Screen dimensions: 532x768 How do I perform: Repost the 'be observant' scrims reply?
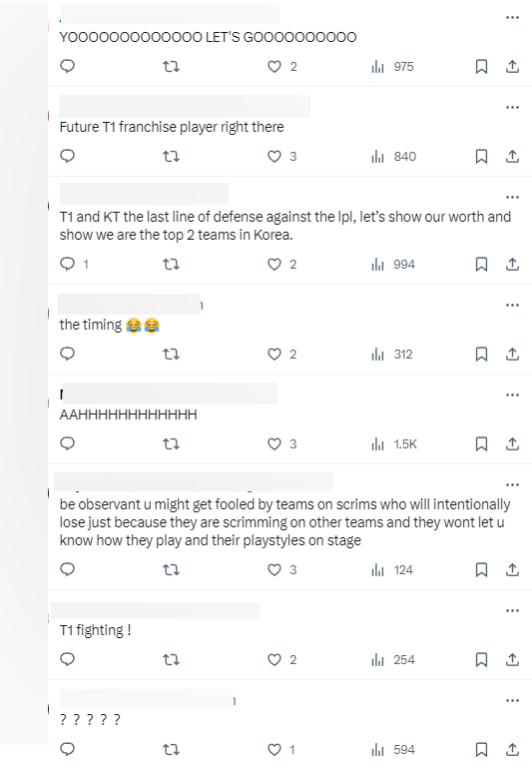tap(171, 569)
